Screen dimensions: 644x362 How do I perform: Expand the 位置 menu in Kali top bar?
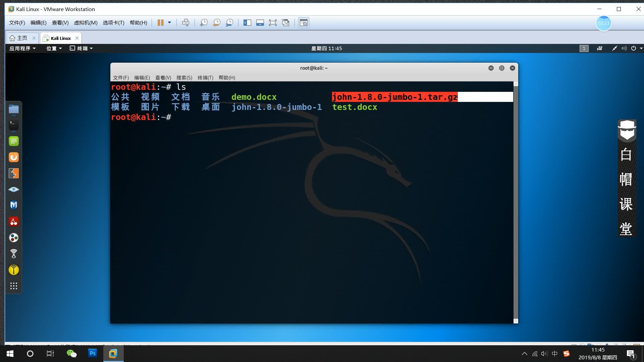54,48
